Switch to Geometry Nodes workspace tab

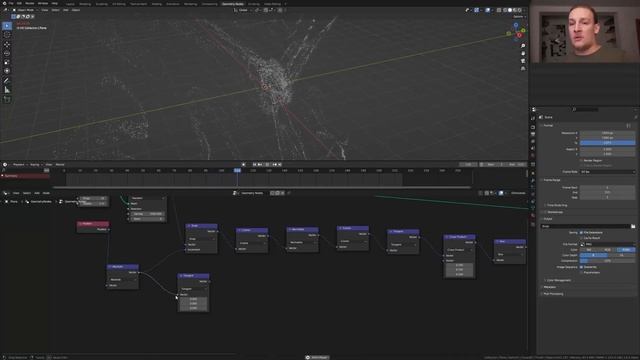[233, 4]
